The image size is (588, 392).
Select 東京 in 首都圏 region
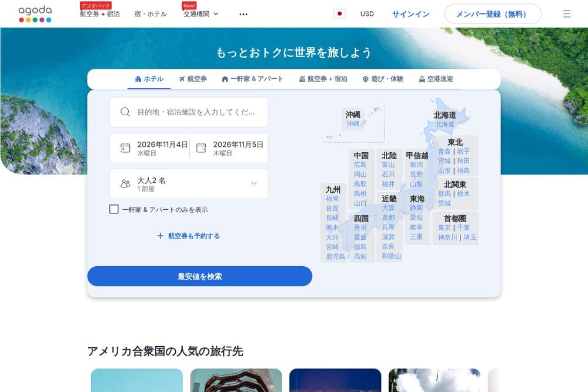point(445,228)
